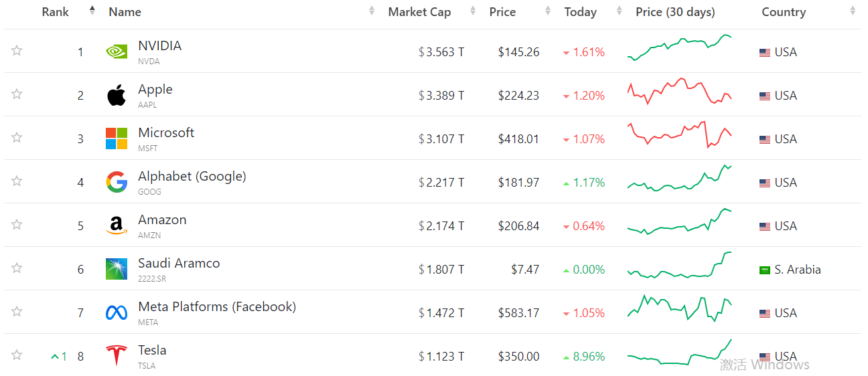Open the Alphabet (Google) company link

pos(192,177)
